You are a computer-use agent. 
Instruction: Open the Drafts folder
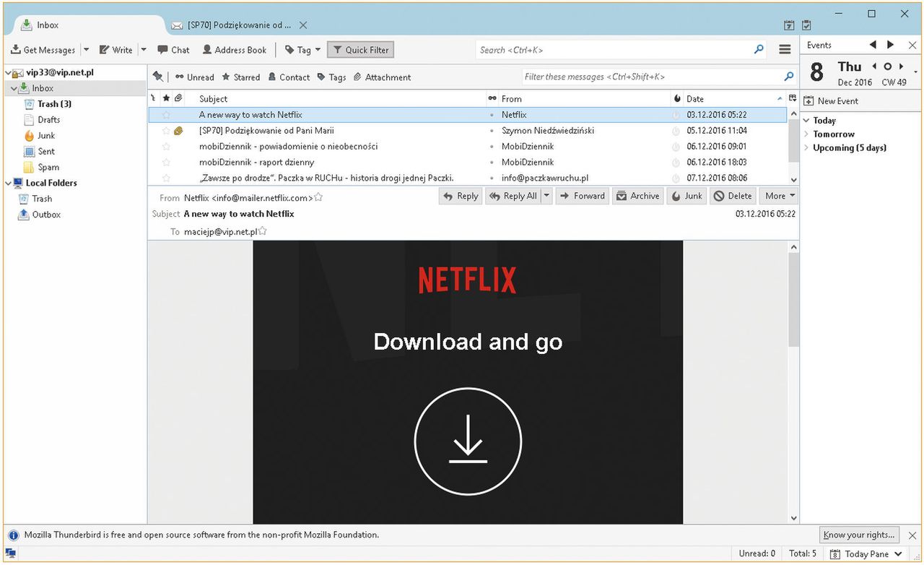pyautogui.click(x=48, y=120)
